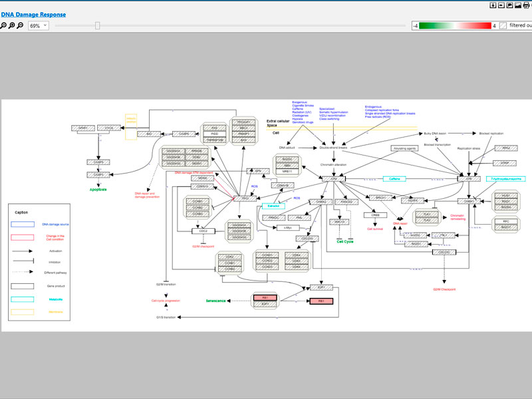Select the BRCA1 gene box

(380, 198)
